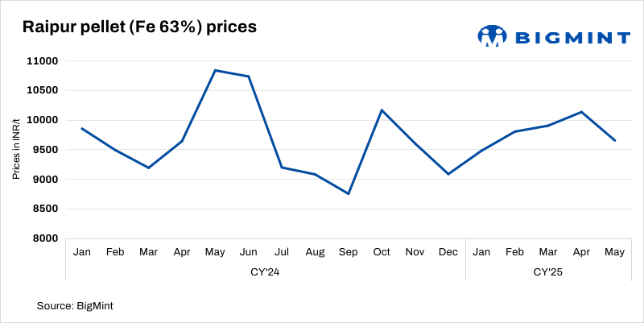Select the Jun label on the x-axis
Image resolution: width=644 pixels, height=323 pixels.
coord(249,252)
